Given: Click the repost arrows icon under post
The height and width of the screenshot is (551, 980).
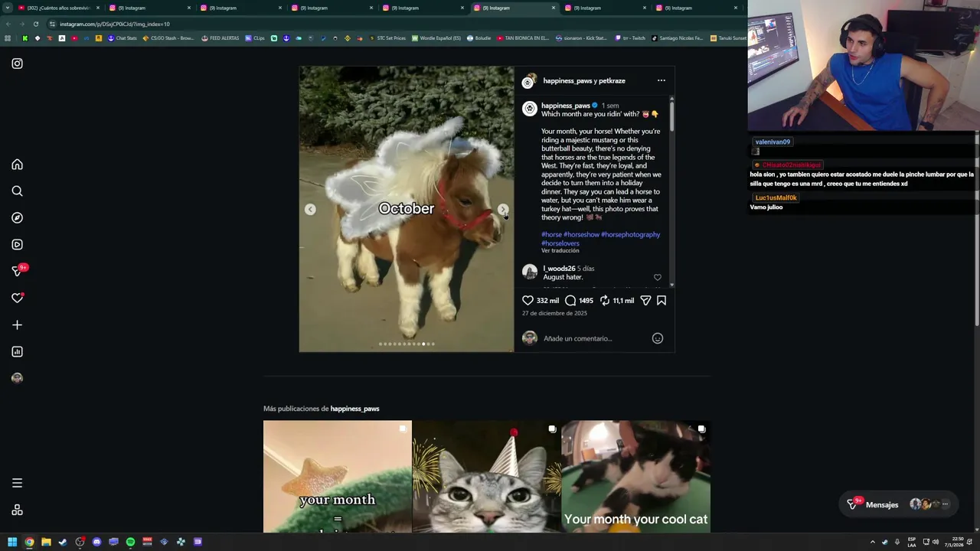Looking at the screenshot, I should click(605, 301).
